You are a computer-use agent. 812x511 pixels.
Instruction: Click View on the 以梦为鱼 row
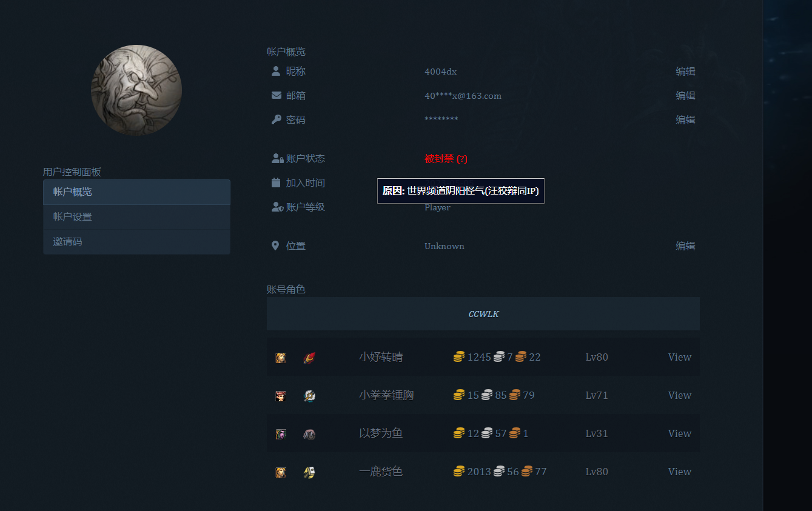(679, 433)
